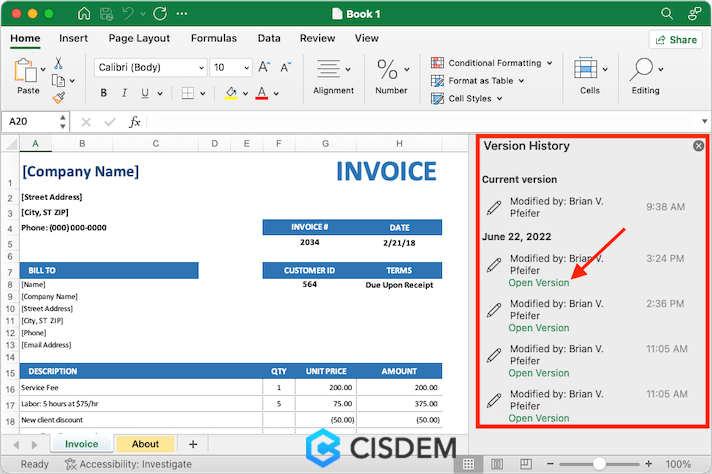Open Version from 3:24 PM entry
Image resolution: width=712 pixels, height=474 pixels.
click(x=538, y=283)
